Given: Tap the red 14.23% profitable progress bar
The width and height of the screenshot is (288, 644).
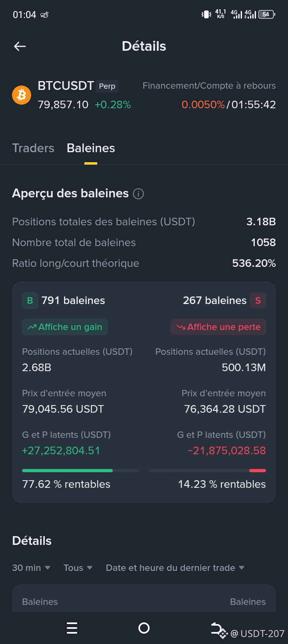Looking at the screenshot, I should pyautogui.click(x=207, y=471).
